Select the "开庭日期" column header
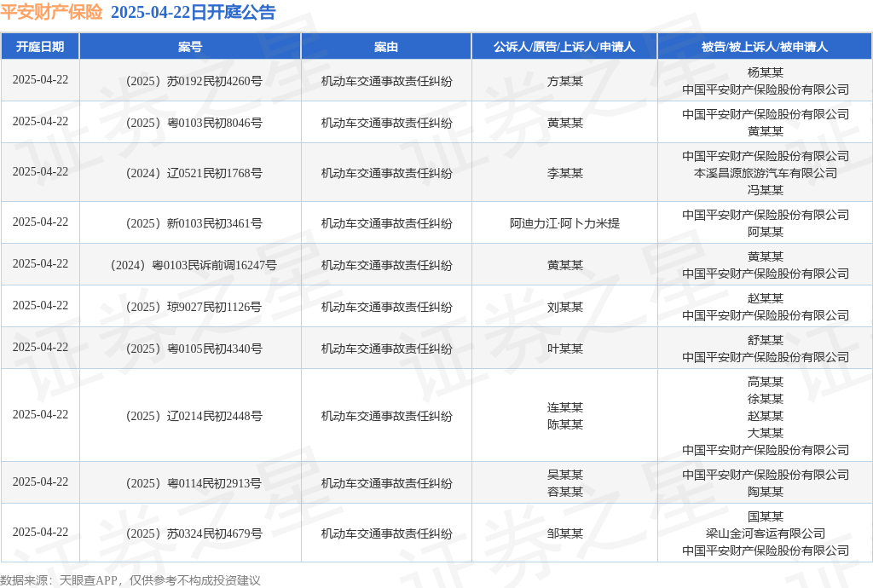 click(x=40, y=47)
